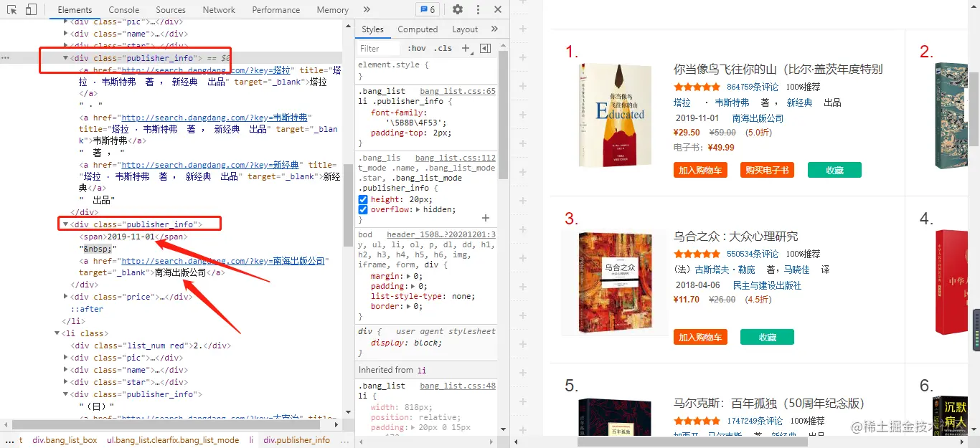
Task: Open the Memory tab
Action: (332, 10)
